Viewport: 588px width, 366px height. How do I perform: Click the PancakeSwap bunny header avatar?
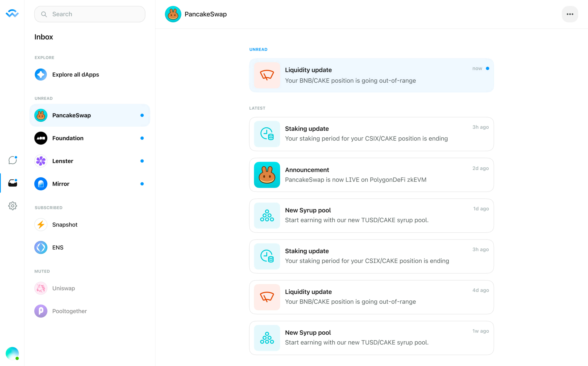[x=173, y=14]
